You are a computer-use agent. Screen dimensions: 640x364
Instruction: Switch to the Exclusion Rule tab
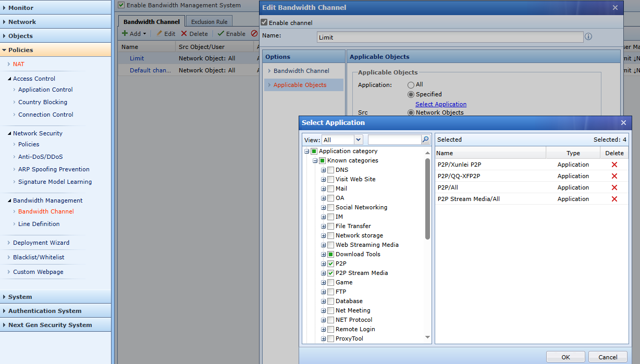(209, 22)
